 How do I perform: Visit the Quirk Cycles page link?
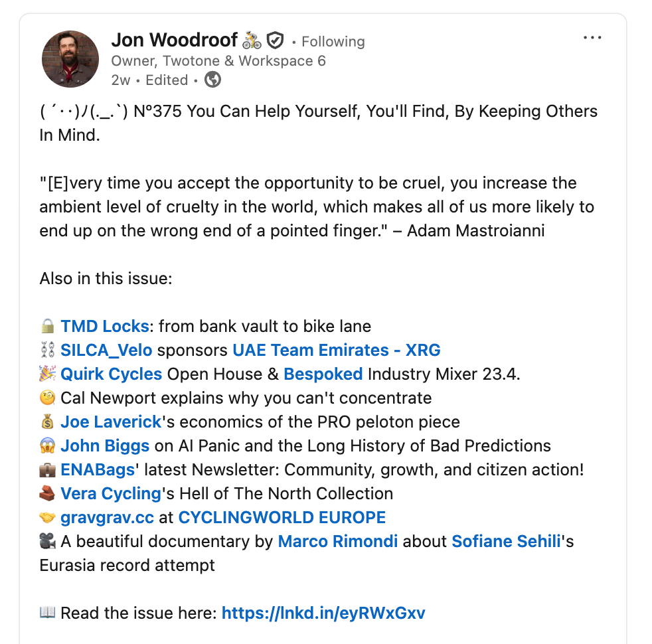[x=112, y=374]
